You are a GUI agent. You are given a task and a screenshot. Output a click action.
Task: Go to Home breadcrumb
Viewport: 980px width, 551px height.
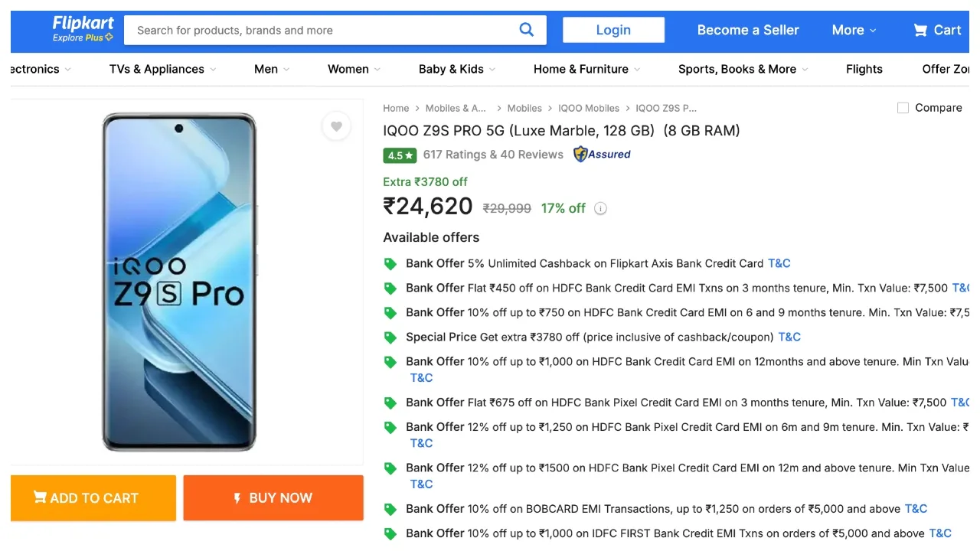[396, 108]
